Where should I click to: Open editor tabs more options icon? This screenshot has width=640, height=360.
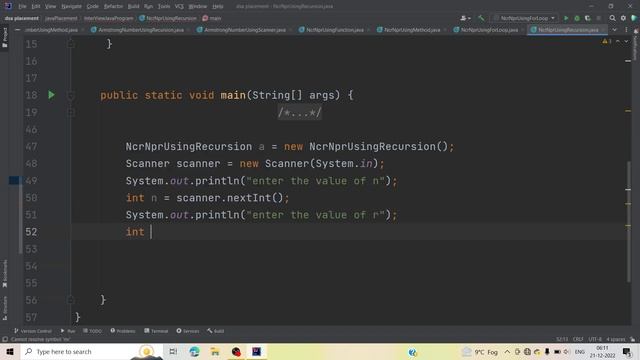pos(626,30)
